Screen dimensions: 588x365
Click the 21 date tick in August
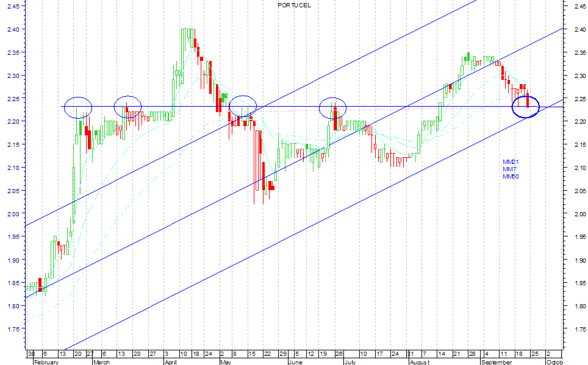tap(456, 354)
